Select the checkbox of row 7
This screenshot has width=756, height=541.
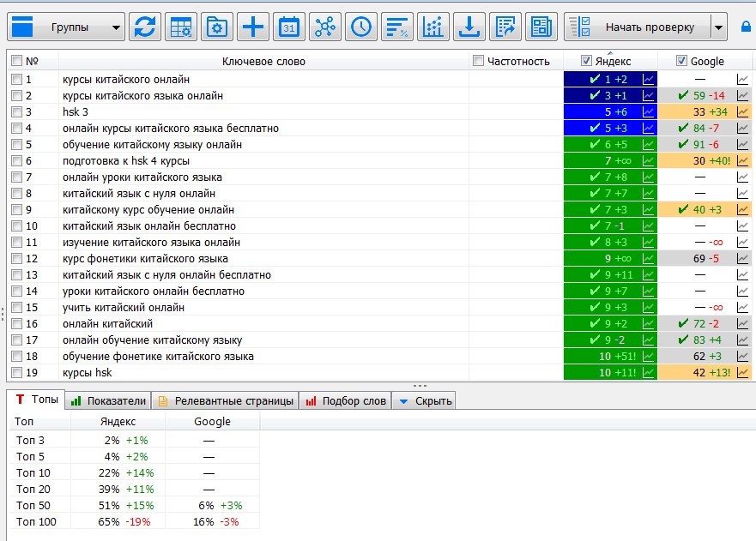pos(17,177)
